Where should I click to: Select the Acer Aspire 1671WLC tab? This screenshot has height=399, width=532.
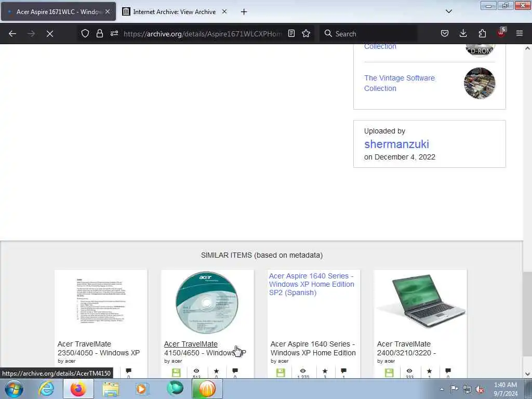coord(58,12)
